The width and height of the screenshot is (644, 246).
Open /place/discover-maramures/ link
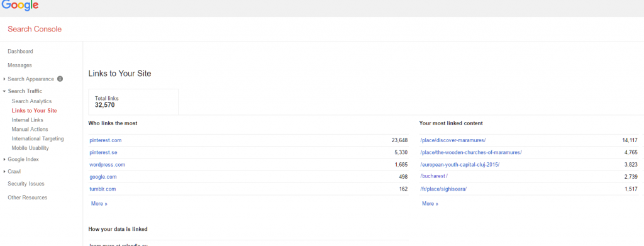click(x=453, y=140)
